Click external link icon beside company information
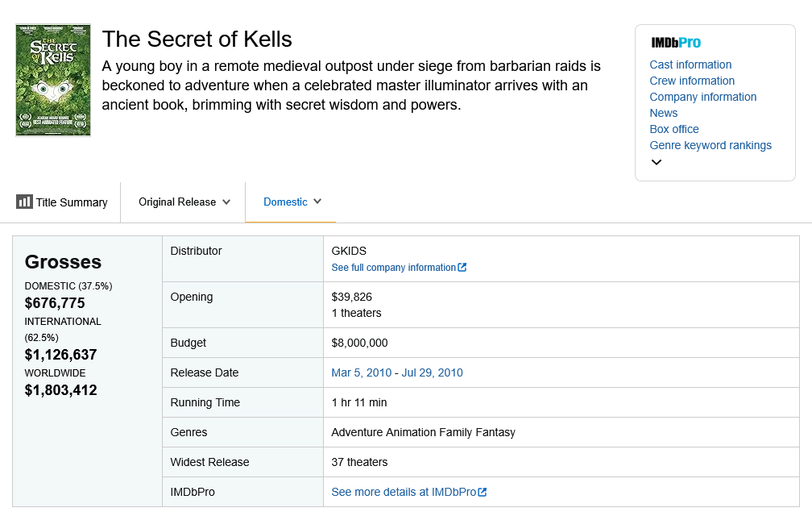Image resolution: width=812 pixels, height=516 pixels. click(x=462, y=268)
